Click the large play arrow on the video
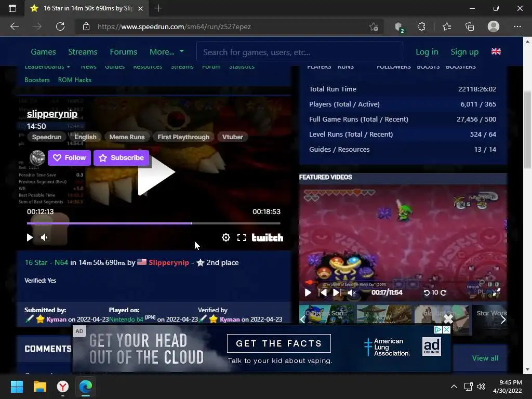 [x=156, y=172]
